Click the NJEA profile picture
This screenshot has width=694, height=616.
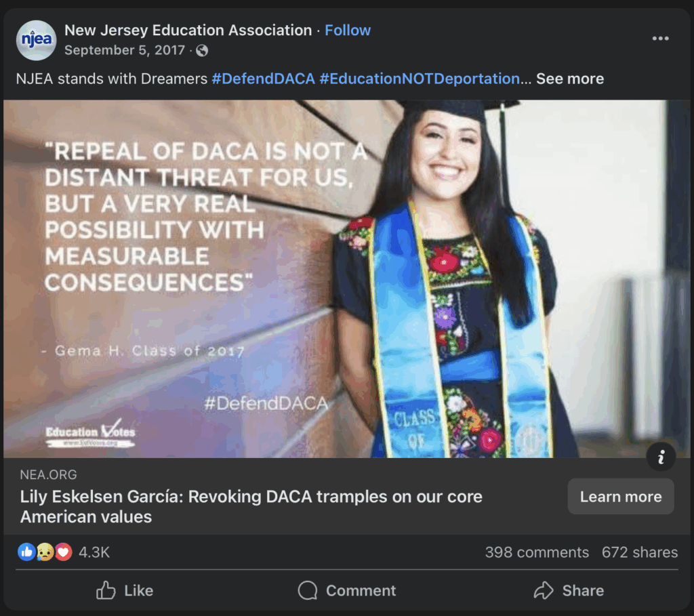[36, 40]
